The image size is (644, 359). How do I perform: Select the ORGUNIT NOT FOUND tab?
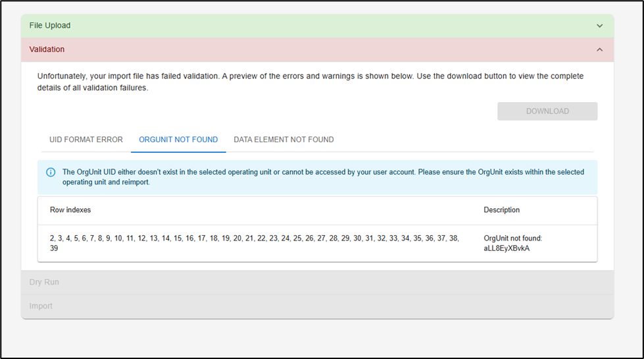coord(178,140)
